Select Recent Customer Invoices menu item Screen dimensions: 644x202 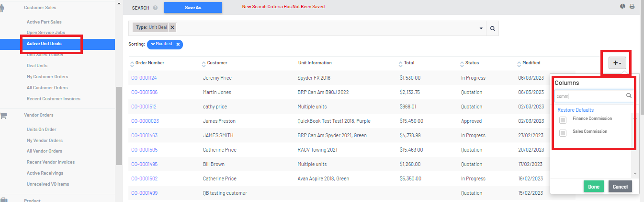point(54,99)
